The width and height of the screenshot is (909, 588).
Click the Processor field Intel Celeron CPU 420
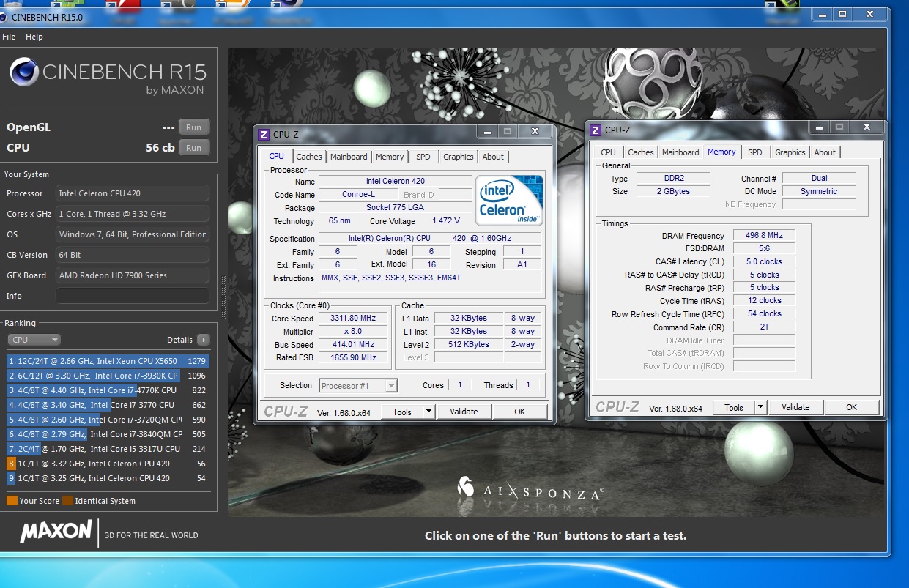(133, 193)
